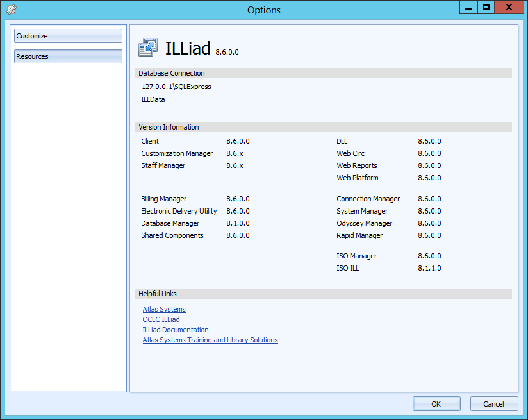The width and height of the screenshot is (528, 420).
Task: Click the Shared Components label
Action: pos(172,235)
